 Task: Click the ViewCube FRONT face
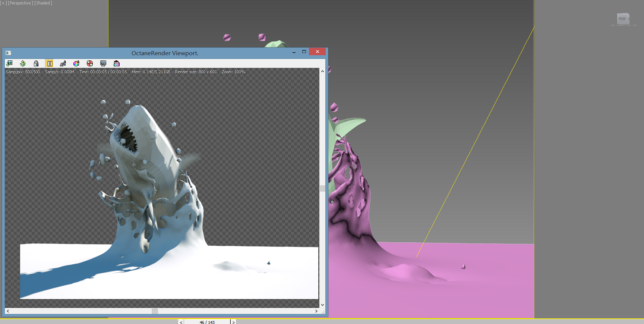click(623, 19)
